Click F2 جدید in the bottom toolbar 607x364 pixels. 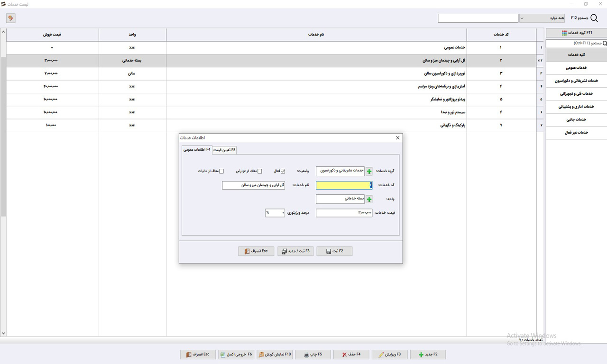[428, 355]
